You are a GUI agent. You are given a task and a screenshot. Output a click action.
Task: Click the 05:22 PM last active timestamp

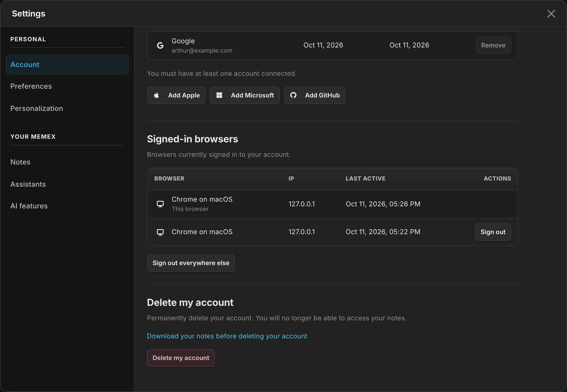point(383,232)
